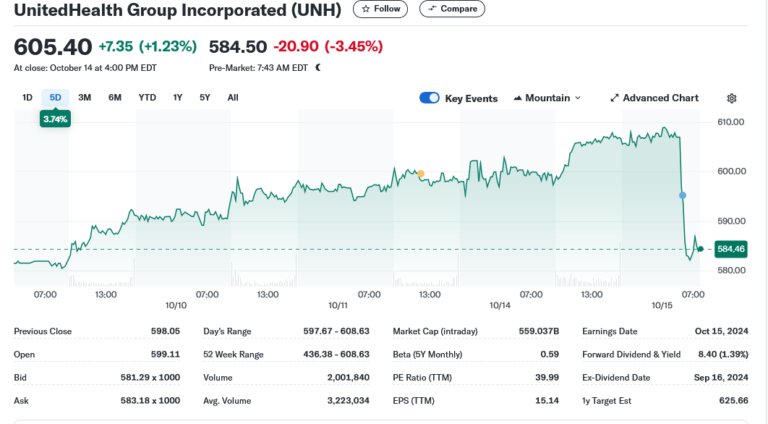768x424 pixels.
Task: Click the Market Cap (intraday) label
Action: (x=435, y=331)
